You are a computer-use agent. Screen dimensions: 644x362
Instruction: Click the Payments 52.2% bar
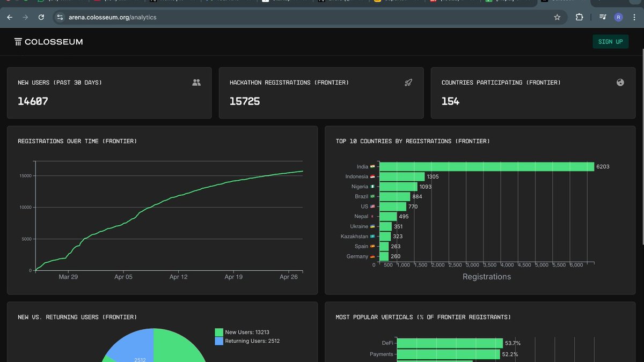[448, 354]
